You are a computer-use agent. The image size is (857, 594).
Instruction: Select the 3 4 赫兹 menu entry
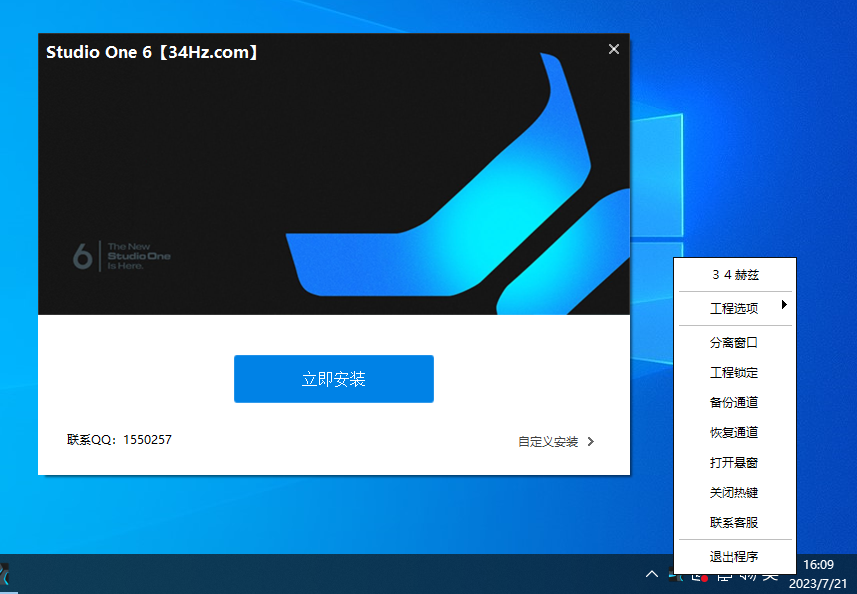point(735,275)
